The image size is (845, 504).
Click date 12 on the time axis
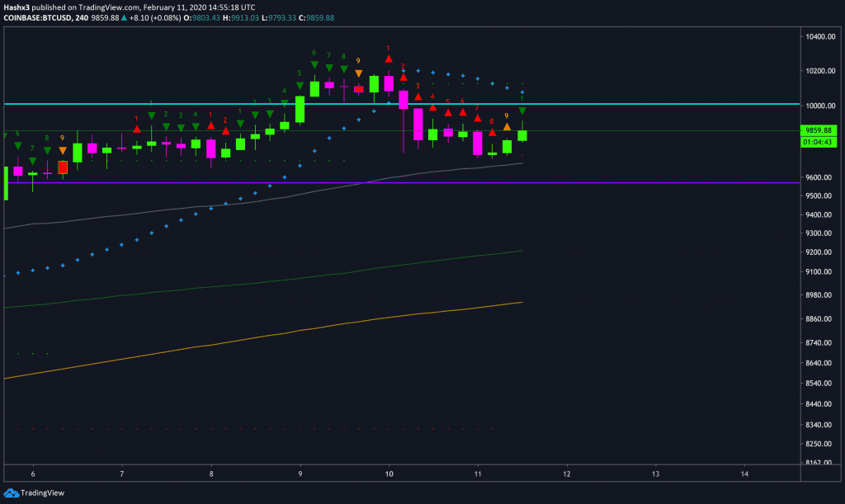[x=567, y=473]
